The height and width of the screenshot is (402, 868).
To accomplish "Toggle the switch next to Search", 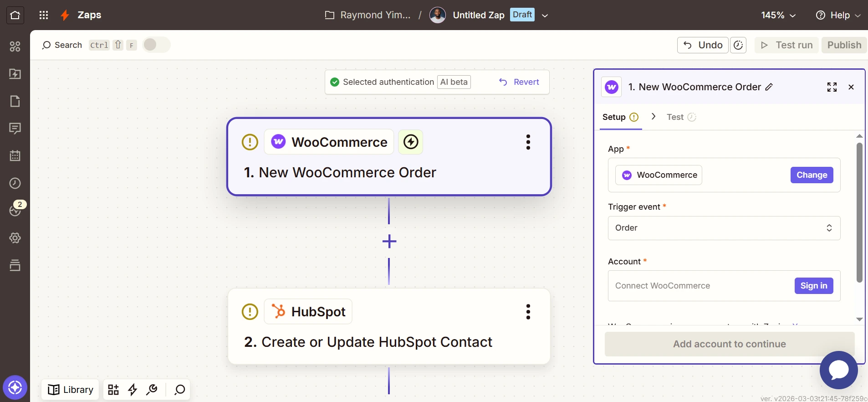I will point(156,45).
